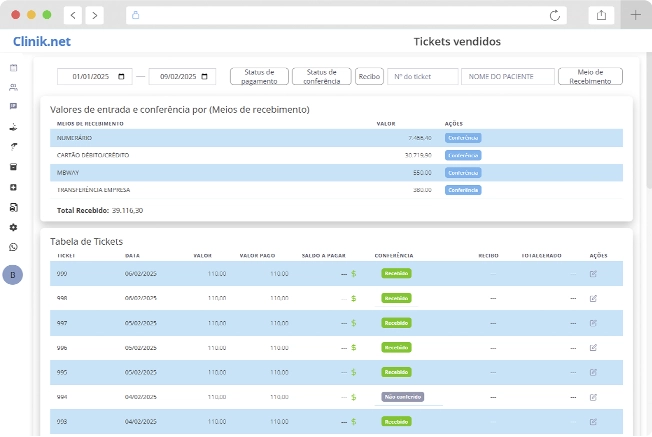Click the edit icon for ticket 994

point(593,397)
